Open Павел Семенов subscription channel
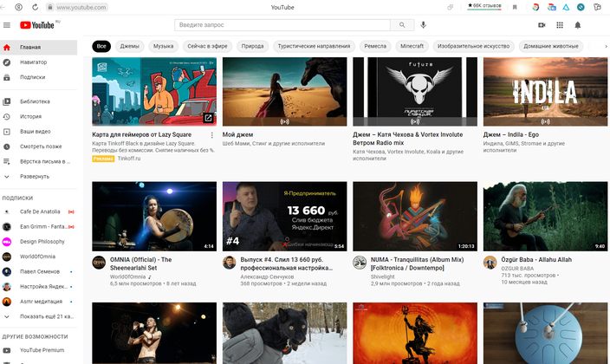This screenshot has height=364, width=610. 38,272
